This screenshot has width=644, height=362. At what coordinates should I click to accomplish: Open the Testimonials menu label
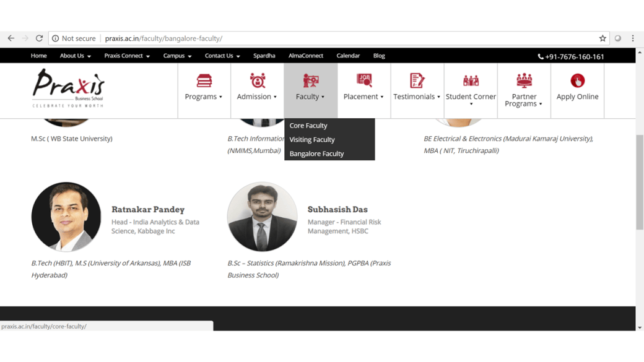coord(417,97)
